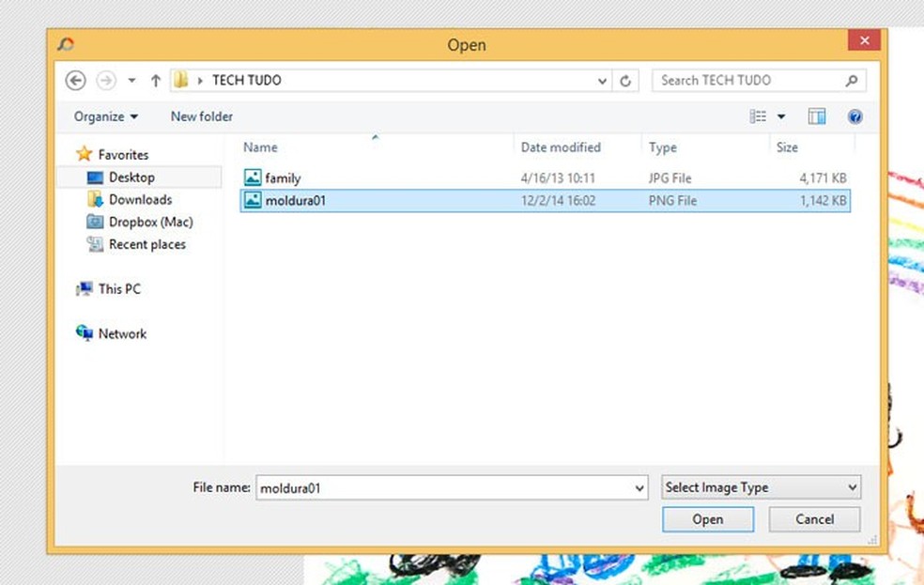
Task: Change the view layout icon
Action: [758, 116]
